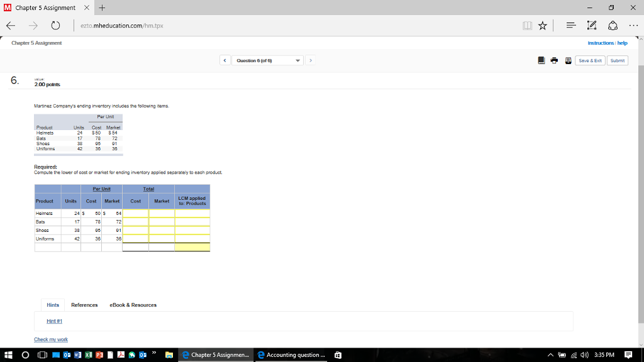644x362 pixels.
Task: Launch Adobe Acrobat from the taskbar
Action: click(x=121, y=354)
